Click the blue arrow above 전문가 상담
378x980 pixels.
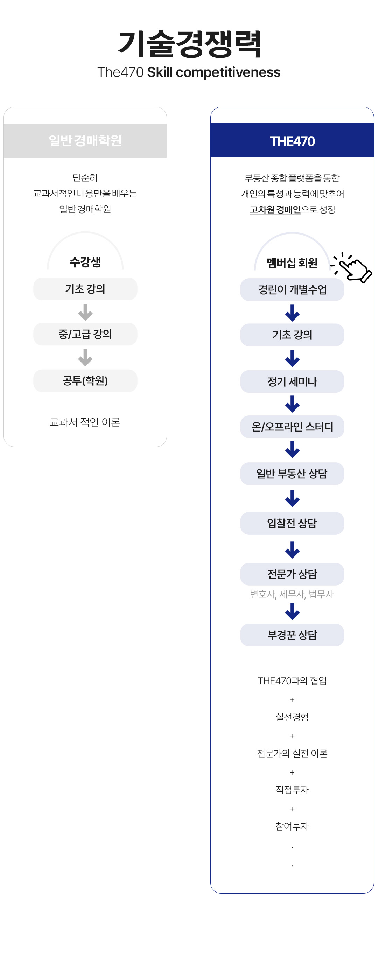pyautogui.click(x=292, y=550)
